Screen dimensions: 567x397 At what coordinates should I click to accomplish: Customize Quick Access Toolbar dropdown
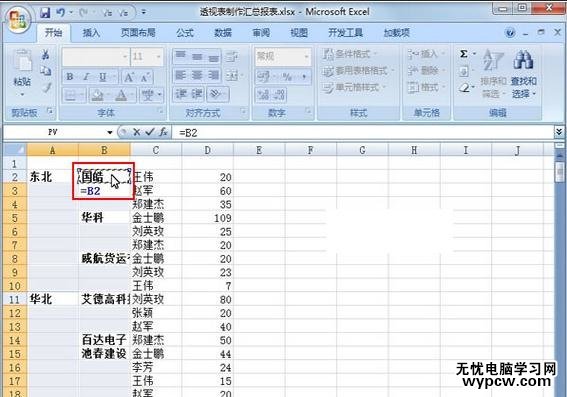[x=144, y=13]
